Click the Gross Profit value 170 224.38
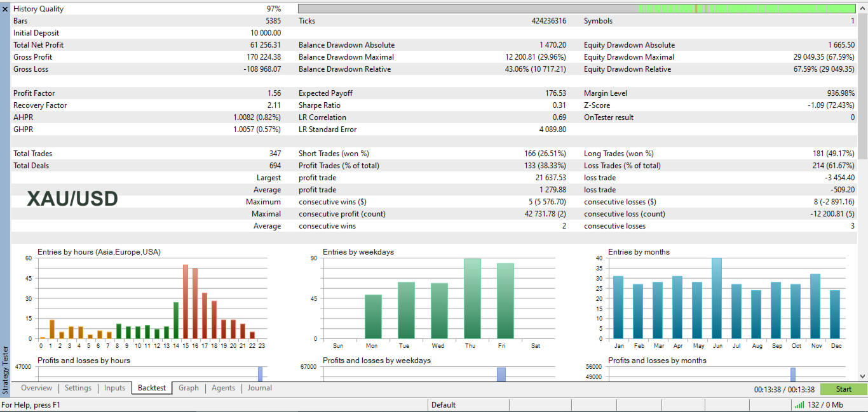868x412 pixels. [x=264, y=57]
